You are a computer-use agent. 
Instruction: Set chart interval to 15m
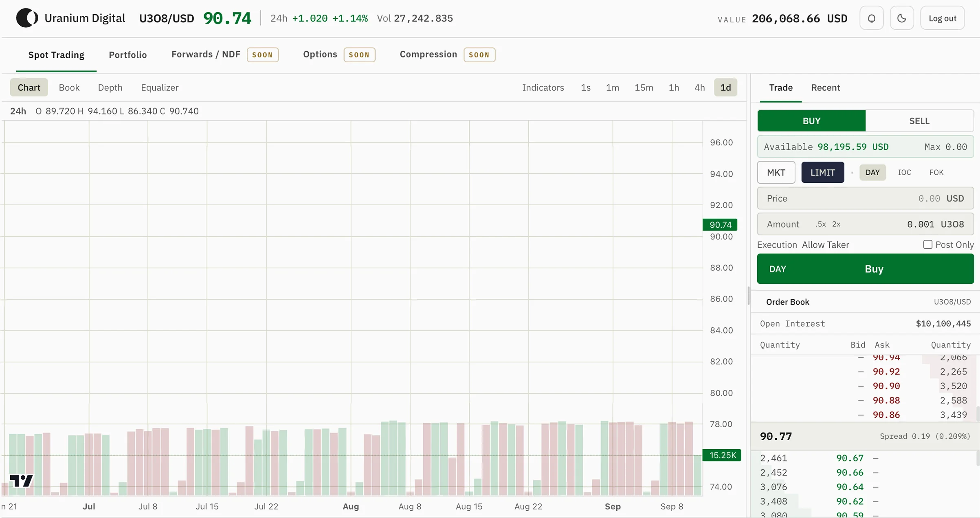point(644,88)
